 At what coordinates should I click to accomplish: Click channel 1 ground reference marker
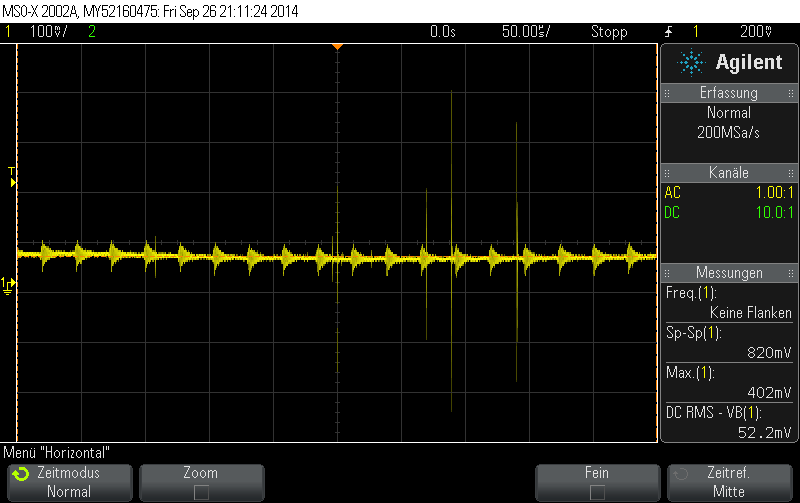pos(8,286)
